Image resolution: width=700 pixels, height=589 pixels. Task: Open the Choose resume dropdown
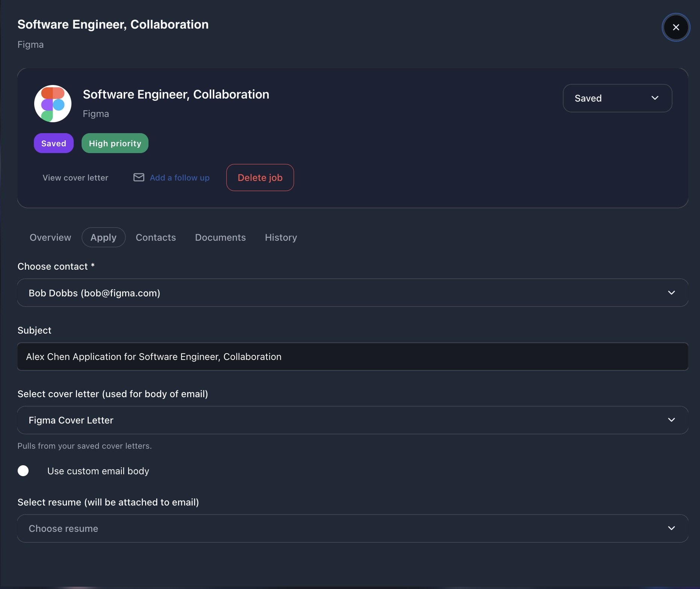[352, 528]
